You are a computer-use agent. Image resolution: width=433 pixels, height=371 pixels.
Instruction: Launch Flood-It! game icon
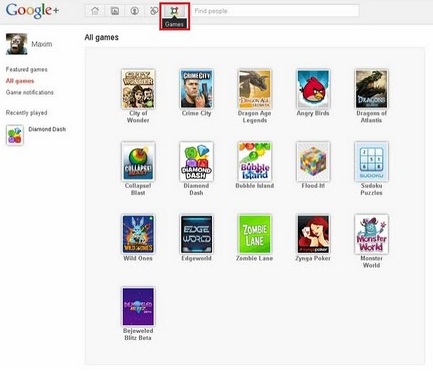(x=313, y=162)
